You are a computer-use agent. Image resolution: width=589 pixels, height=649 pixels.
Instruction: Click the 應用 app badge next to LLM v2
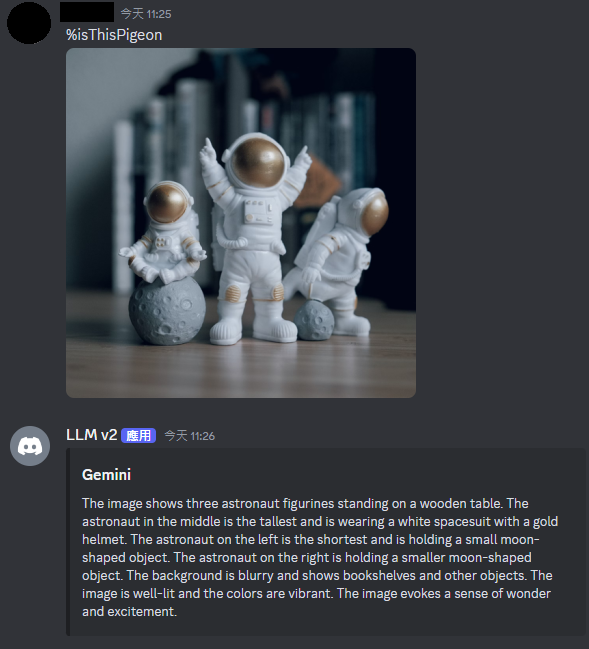pos(138,435)
